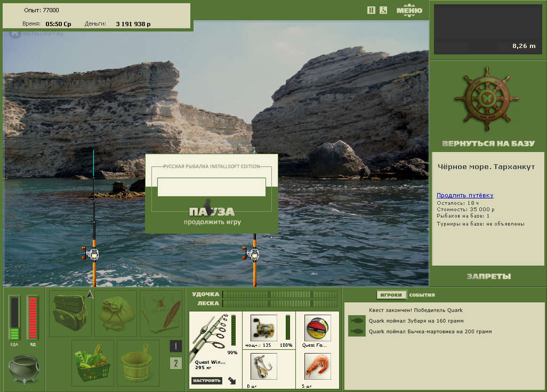Image resolution: width=547 pixels, height=392 pixels.
Task: Switch to the СОБЫТИЯ tab
Action: point(422,295)
